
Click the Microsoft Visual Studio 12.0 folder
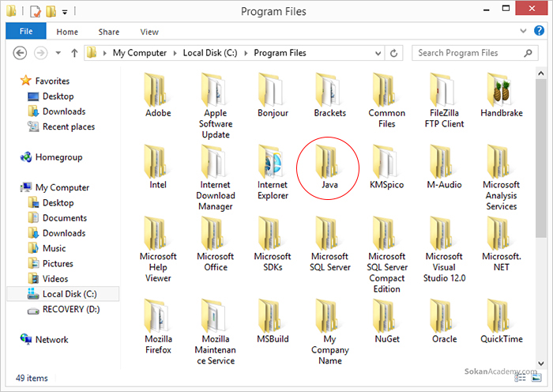pos(444,250)
